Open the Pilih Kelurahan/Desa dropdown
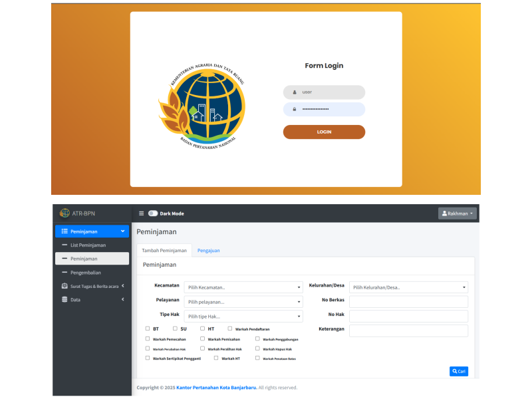Image resolution: width=532 pixels, height=399 pixels. (408, 288)
